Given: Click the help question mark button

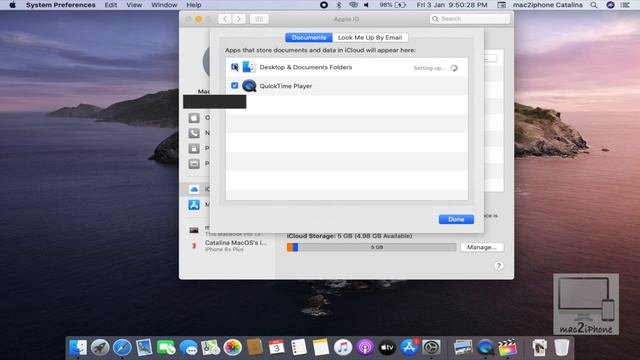Looking at the screenshot, I should tap(498, 266).
